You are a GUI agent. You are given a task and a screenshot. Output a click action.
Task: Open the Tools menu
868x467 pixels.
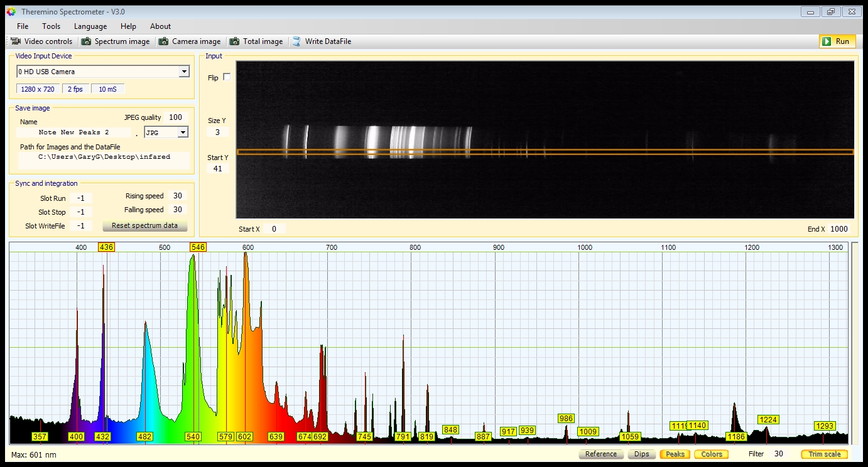51,26
